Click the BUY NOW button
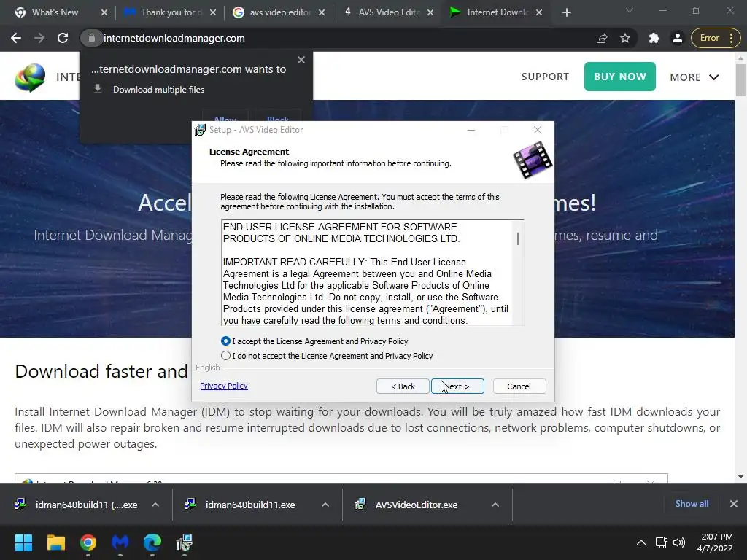Image resolution: width=747 pixels, height=560 pixels. click(620, 77)
